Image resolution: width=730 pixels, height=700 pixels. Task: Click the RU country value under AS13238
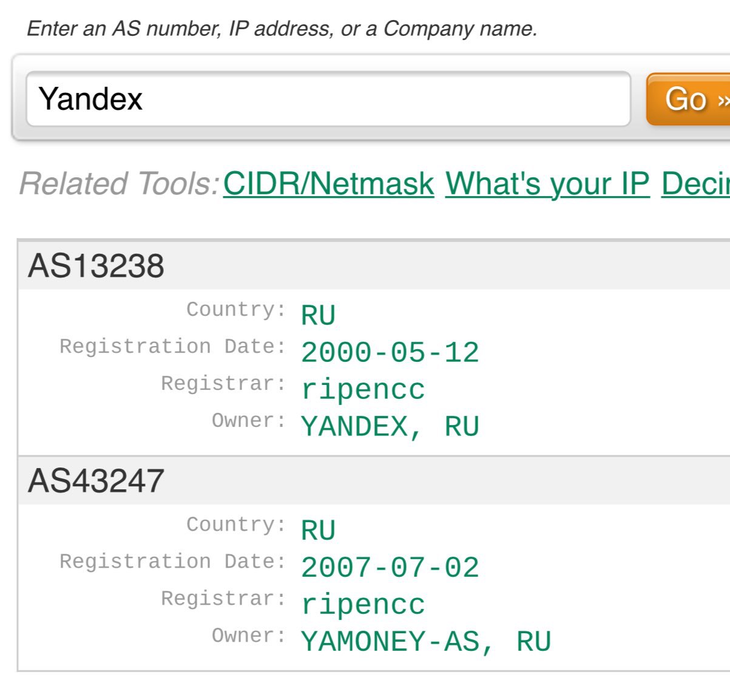coord(318,316)
